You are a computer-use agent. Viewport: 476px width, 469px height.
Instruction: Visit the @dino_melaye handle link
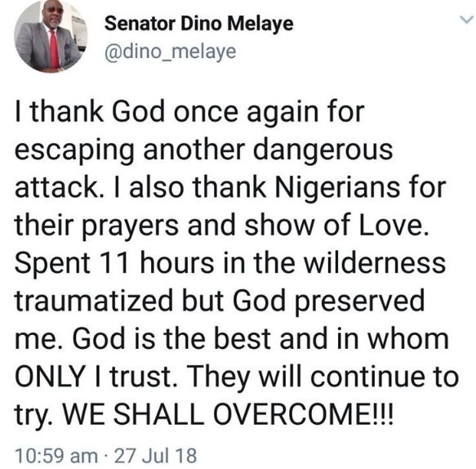point(170,51)
